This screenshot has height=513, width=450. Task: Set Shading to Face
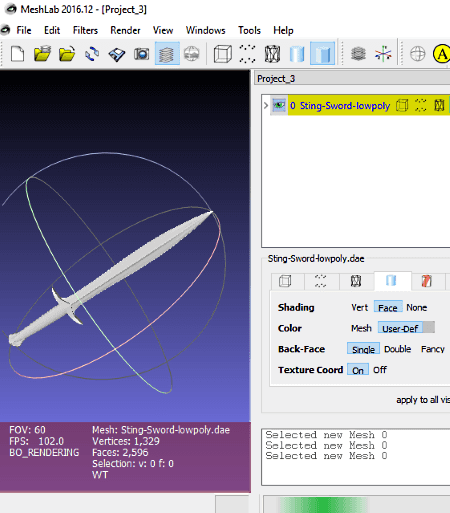388,307
